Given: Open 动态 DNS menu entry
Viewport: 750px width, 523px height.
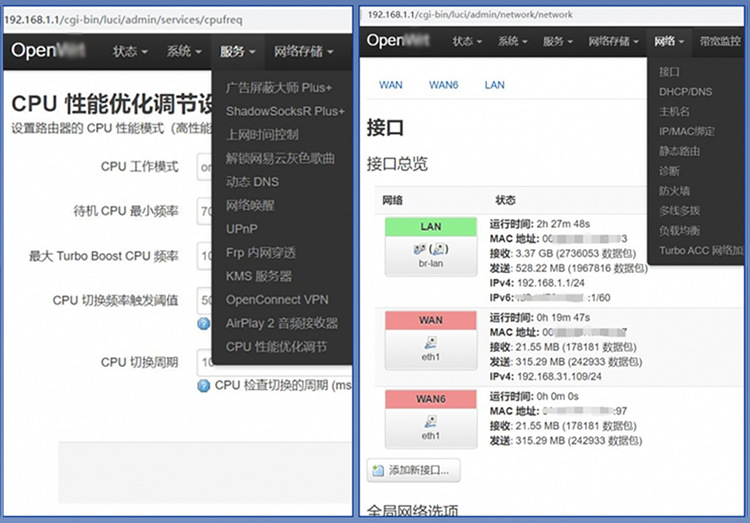Looking at the screenshot, I should [x=252, y=182].
